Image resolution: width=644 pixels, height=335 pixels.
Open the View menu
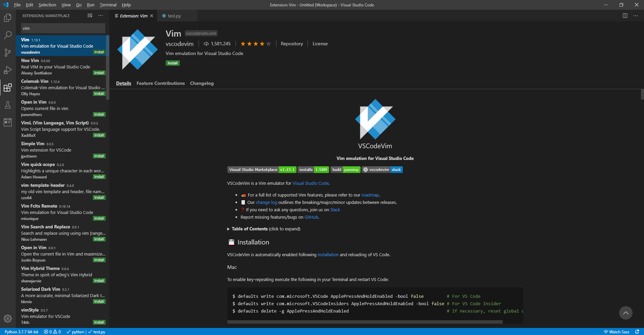point(66,5)
